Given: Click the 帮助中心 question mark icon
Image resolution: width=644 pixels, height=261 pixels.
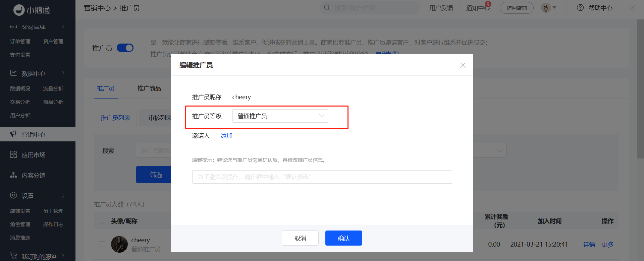Looking at the screenshot, I should coord(580,8).
